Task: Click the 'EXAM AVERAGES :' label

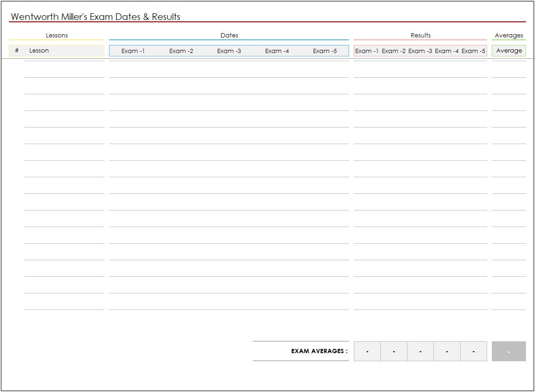Action: 319,351
